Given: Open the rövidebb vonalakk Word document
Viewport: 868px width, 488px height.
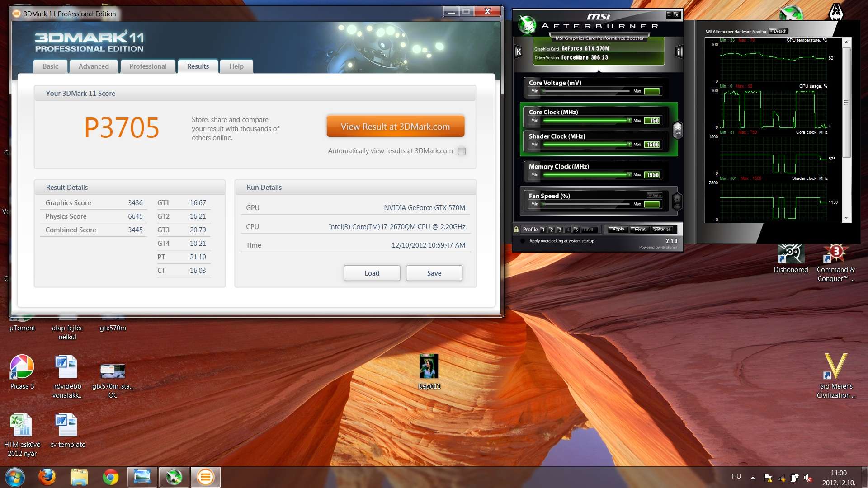Looking at the screenshot, I should (x=67, y=377).
